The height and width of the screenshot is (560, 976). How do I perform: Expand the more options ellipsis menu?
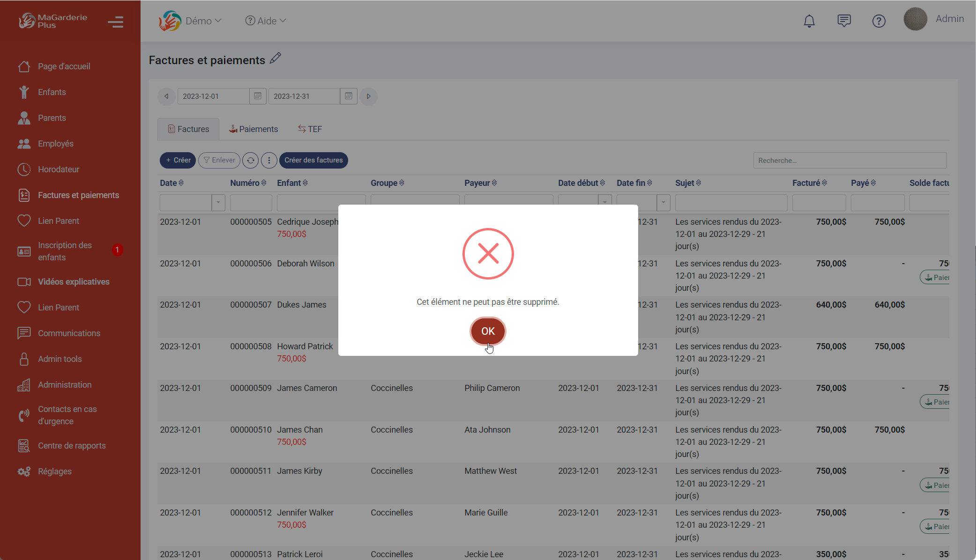point(268,160)
